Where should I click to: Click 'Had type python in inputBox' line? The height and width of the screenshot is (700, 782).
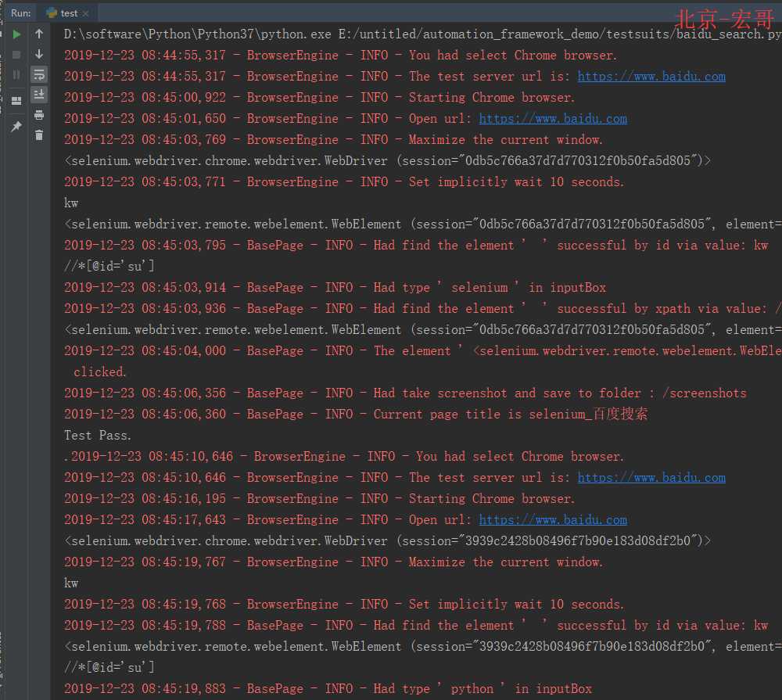pyautogui.click(x=328, y=688)
